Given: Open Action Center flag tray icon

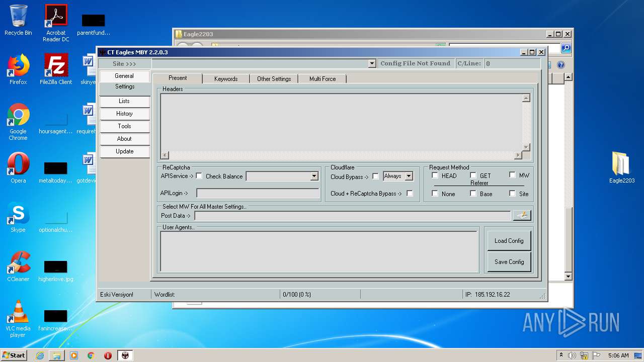Looking at the screenshot, I should (596, 355).
